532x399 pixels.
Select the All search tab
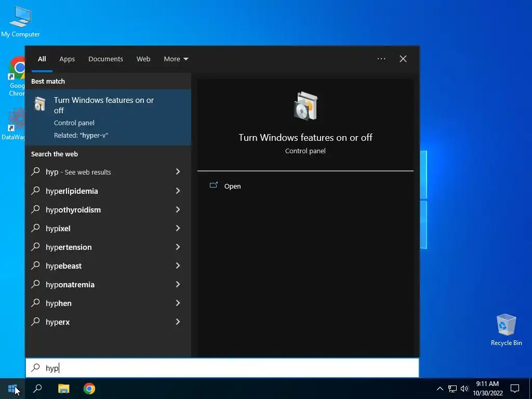coord(42,59)
